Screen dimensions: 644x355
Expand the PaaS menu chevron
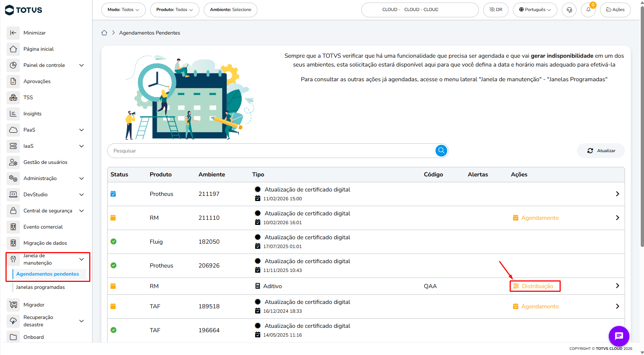click(82, 130)
